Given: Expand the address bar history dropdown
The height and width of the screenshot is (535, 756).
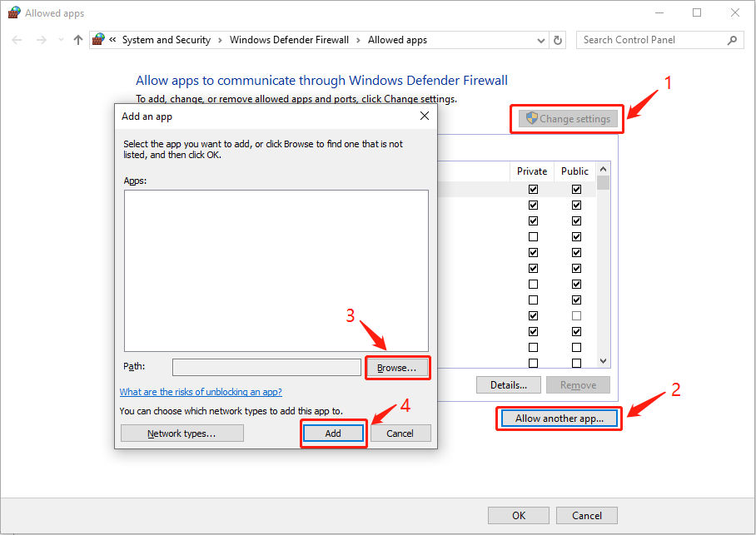Looking at the screenshot, I should 541,41.
